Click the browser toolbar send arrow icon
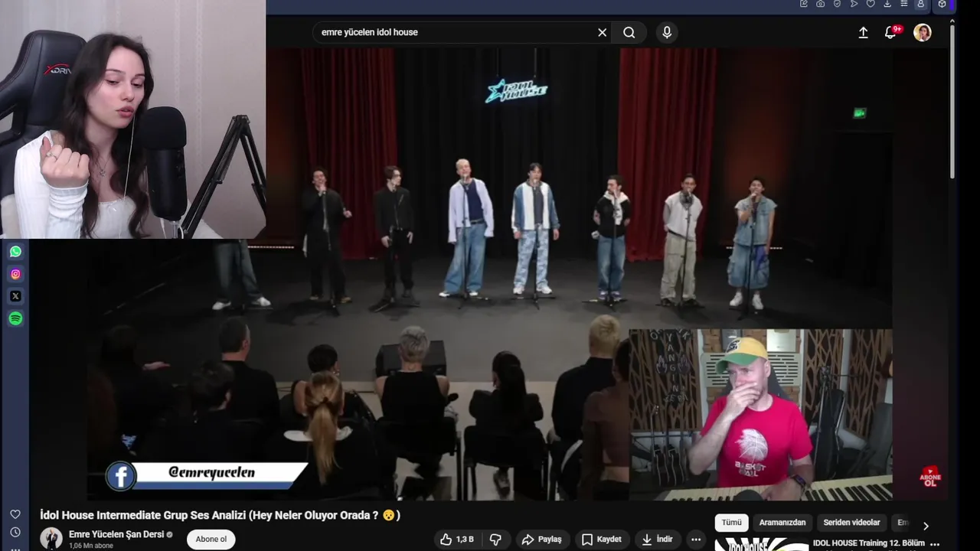Image resolution: width=980 pixels, height=551 pixels. click(854, 4)
